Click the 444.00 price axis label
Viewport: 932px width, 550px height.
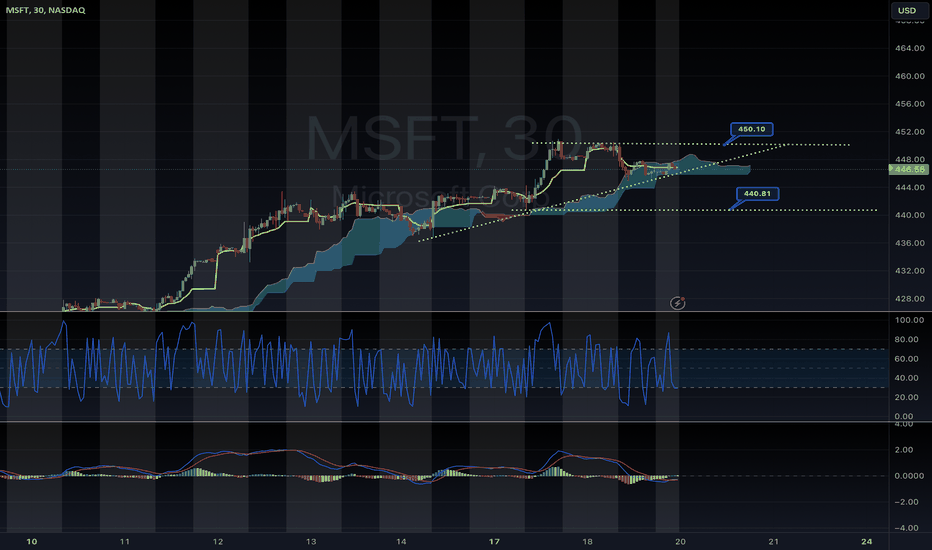click(x=909, y=187)
